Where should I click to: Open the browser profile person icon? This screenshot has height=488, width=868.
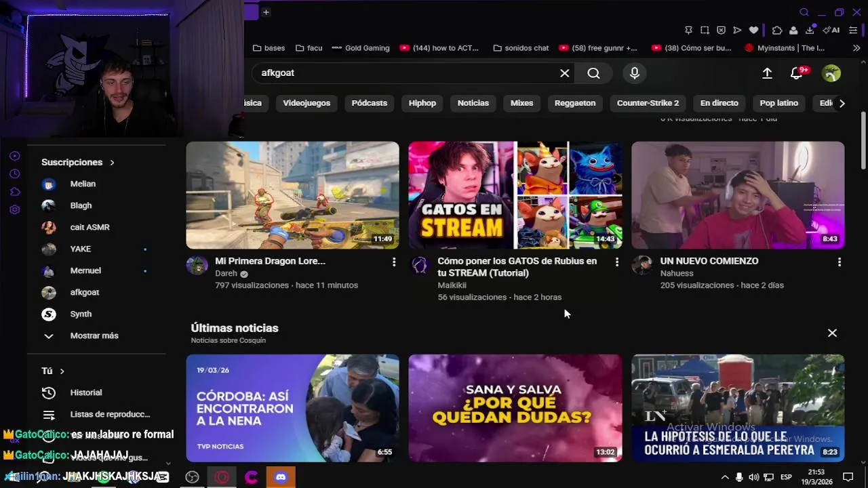(x=793, y=30)
